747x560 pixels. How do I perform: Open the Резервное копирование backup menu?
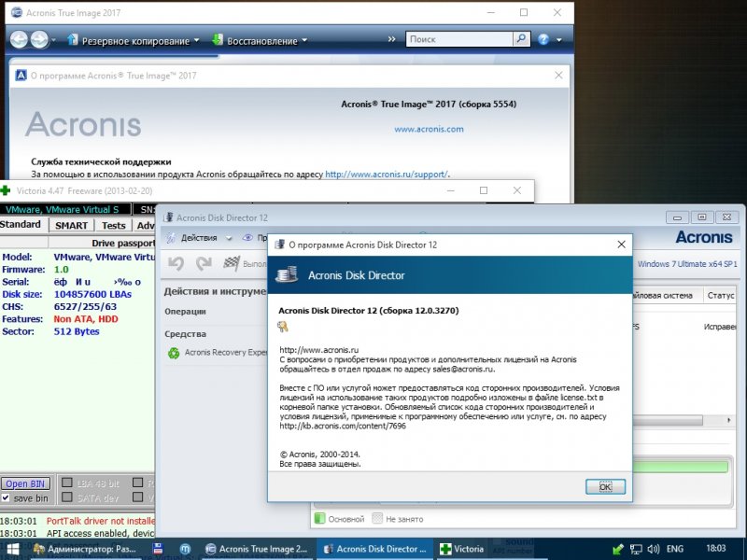point(133,40)
